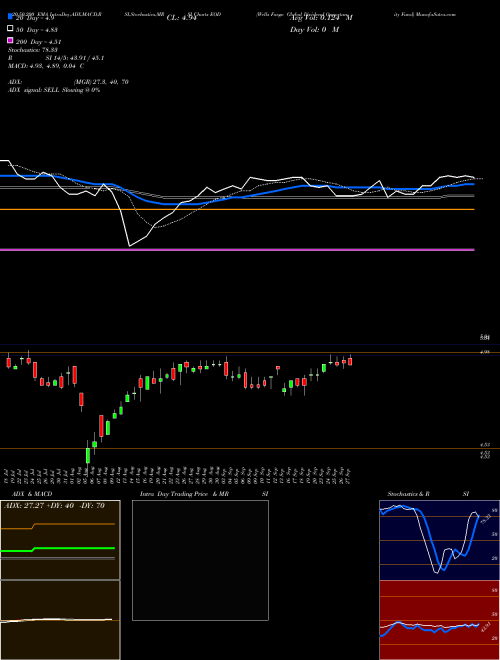Click the 'ADX signal: SELL' line

click(x=54, y=90)
